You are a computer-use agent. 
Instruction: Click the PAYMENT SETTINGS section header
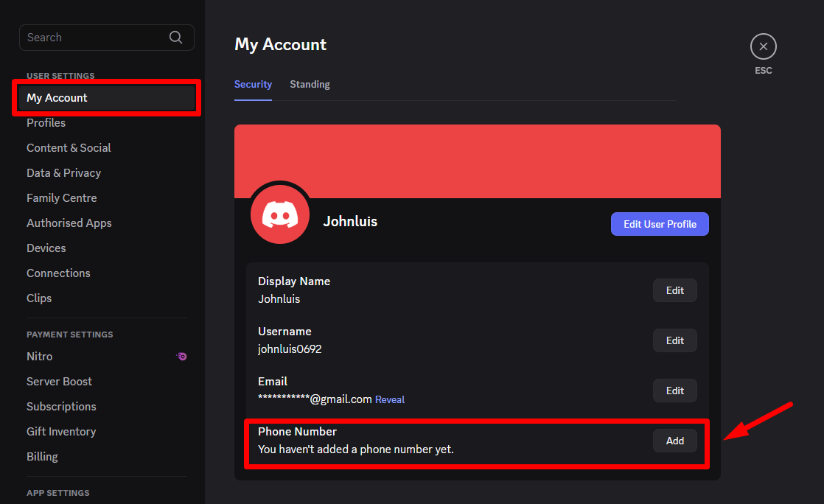pyautogui.click(x=70, y=335)
